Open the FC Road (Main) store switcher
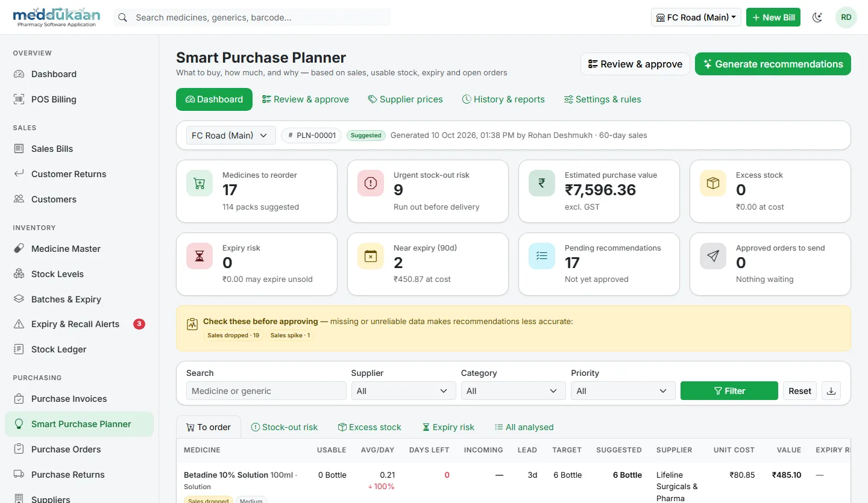868x503 pixels. [x=696, y=17]
